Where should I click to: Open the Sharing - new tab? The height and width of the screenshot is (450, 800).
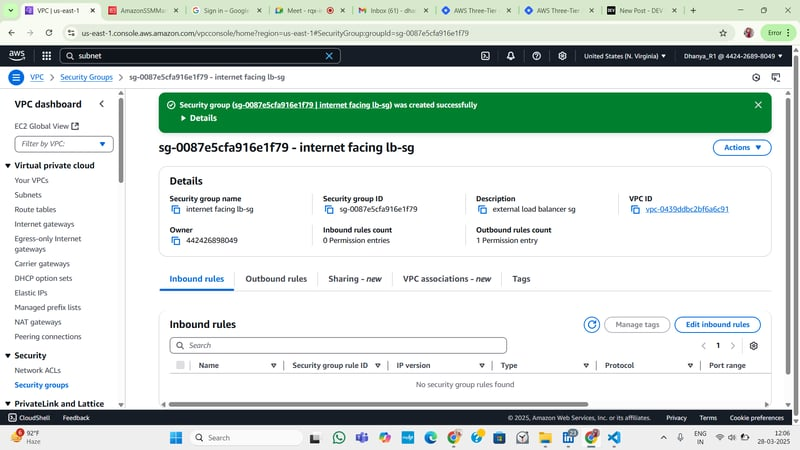coord(355,279)
